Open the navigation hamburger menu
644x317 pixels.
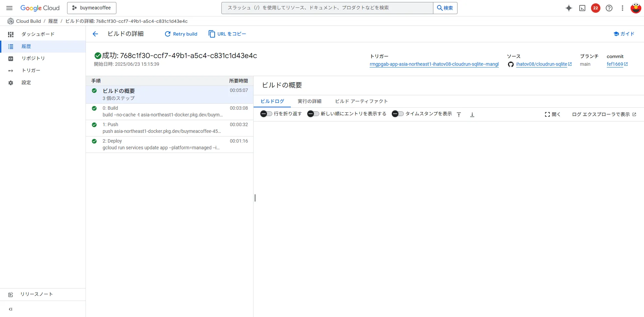pos(9,8)
